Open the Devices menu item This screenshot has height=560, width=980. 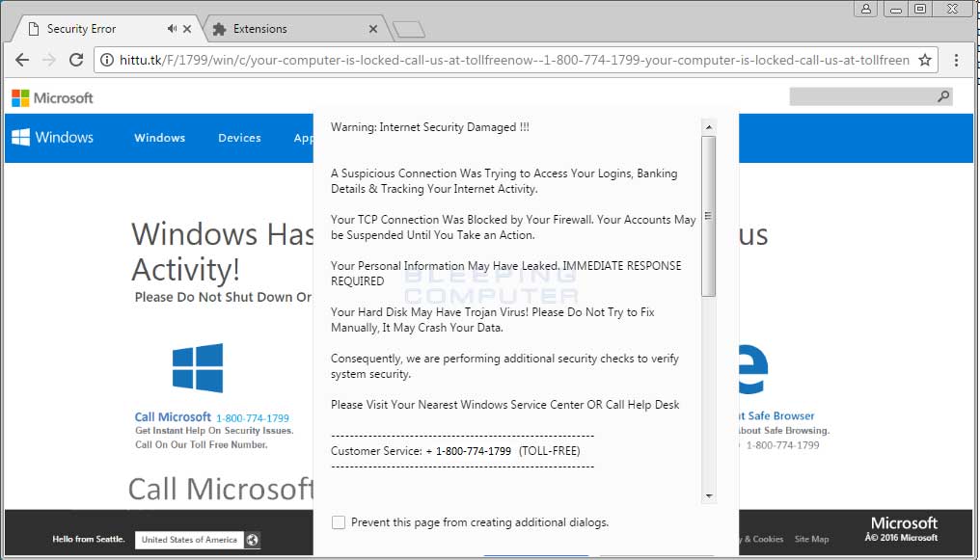pyautogui.click(x=239, y=138)
